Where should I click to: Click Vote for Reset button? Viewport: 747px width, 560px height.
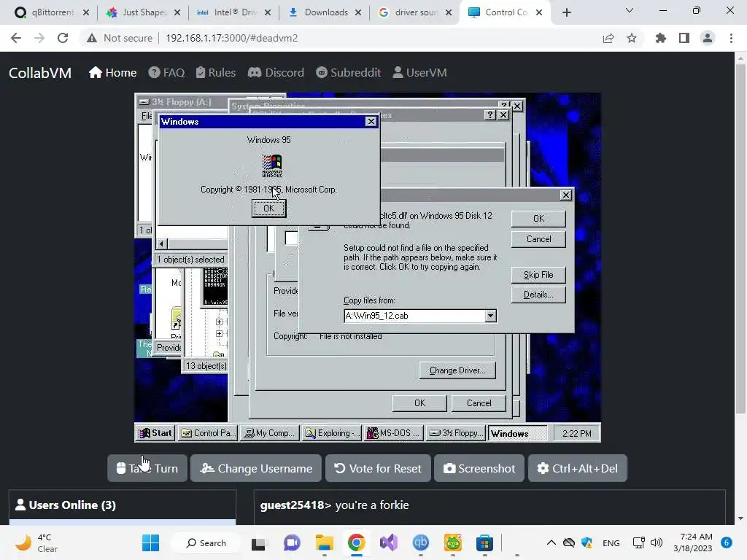click(x=378, y=469)
